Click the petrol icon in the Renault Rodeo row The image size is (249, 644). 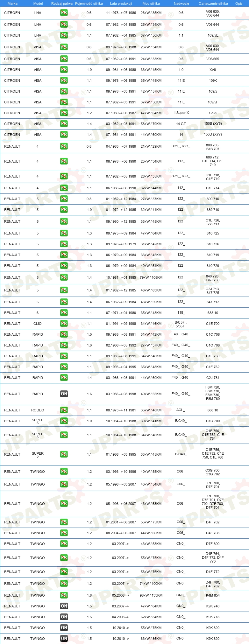point(64,410)
